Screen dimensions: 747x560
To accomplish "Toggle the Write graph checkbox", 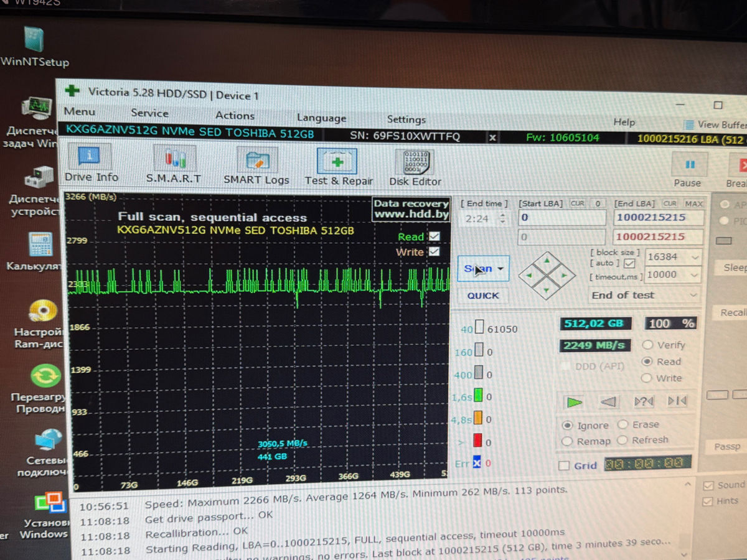I will (x=435, y=252).
